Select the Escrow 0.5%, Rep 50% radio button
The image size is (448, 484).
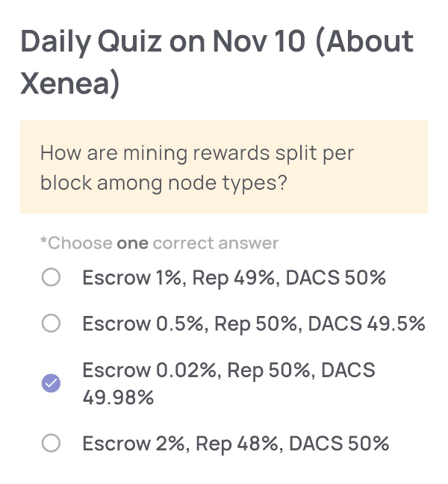coord(51,323)
